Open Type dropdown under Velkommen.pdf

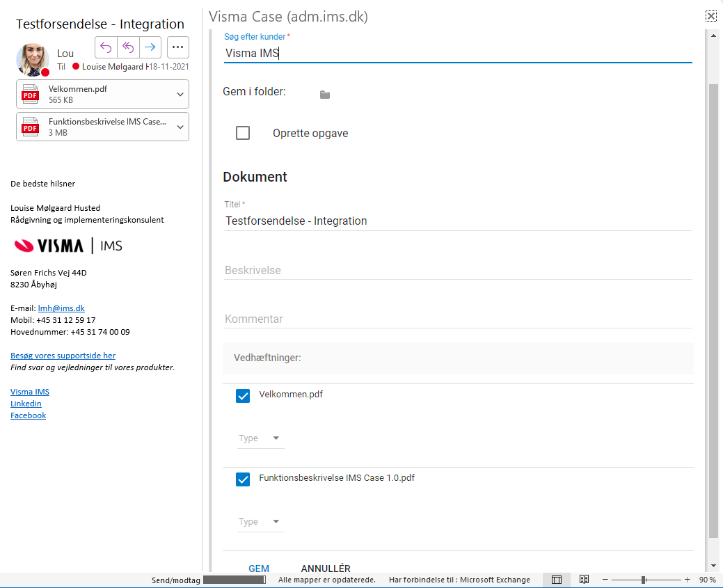tap(260, 438)
